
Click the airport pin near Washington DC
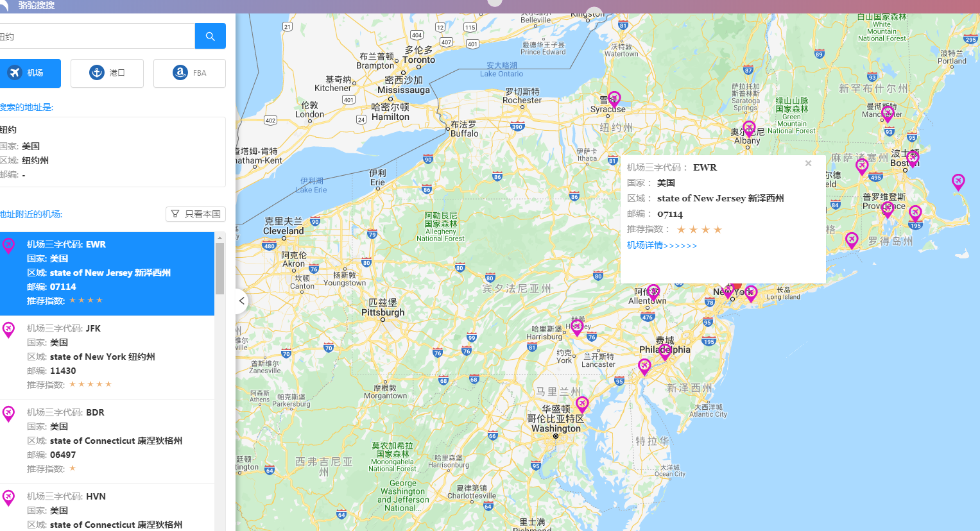582,402
